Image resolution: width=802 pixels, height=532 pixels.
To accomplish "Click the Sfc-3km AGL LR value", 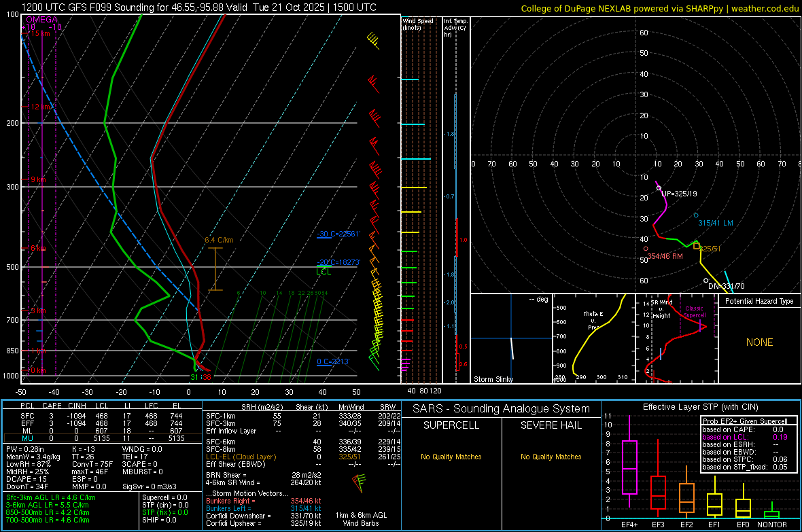I will (51, 497).
